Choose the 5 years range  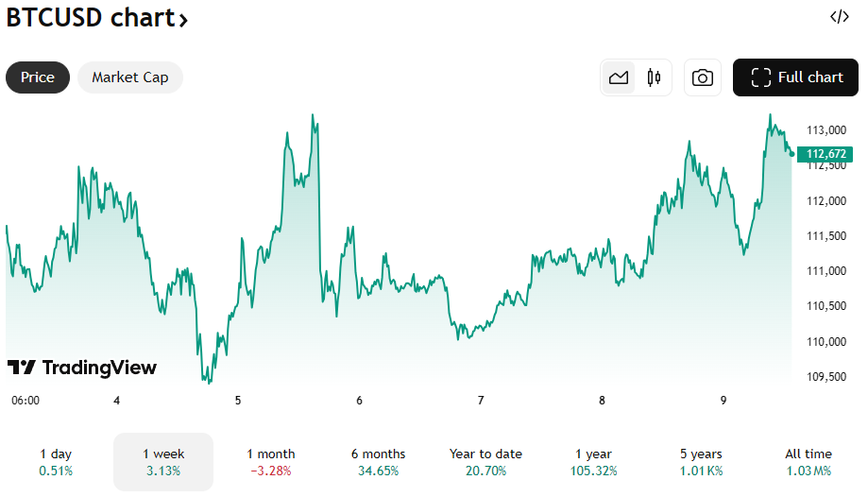[701, 462]
